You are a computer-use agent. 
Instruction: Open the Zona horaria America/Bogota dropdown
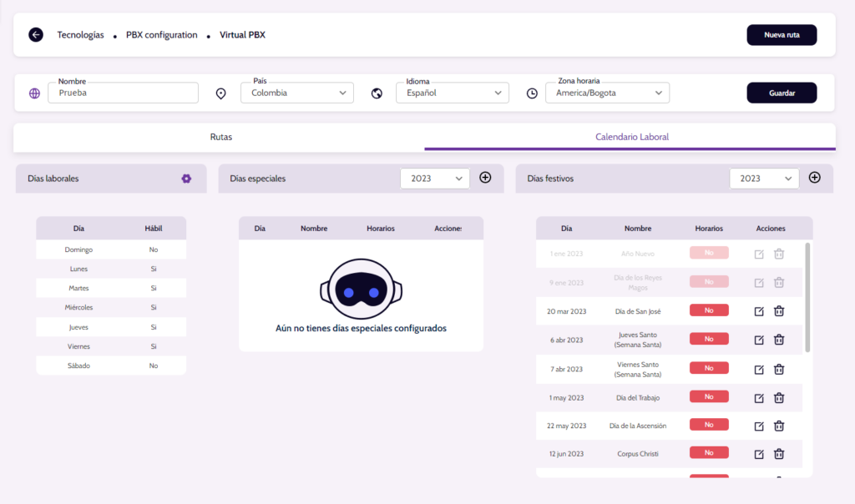(612, 93)
